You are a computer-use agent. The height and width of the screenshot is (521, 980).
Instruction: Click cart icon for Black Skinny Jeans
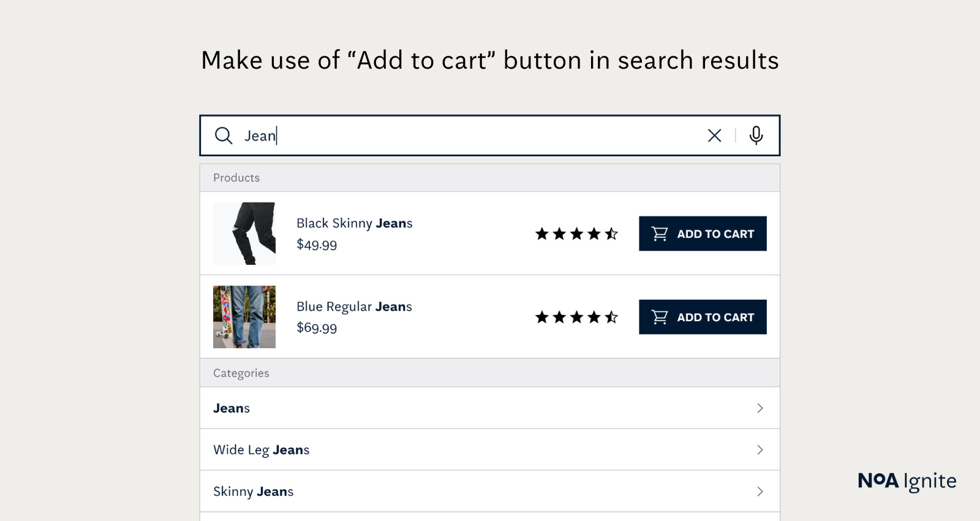tap(660, 234)
